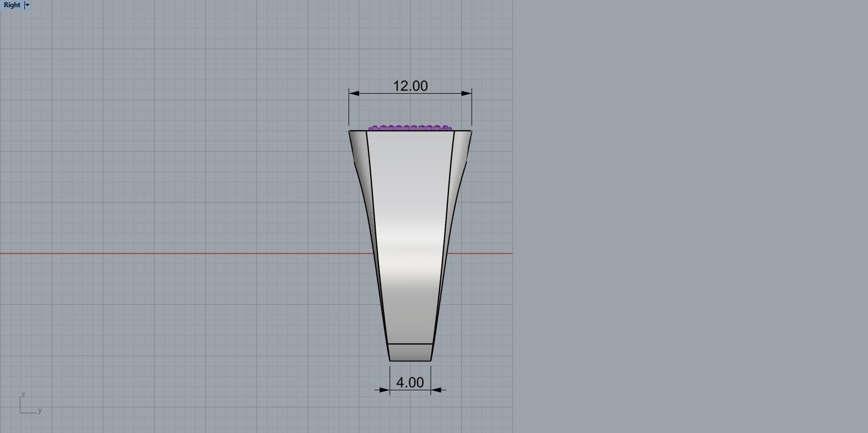Viewport: 868px width, 433px height.
Task: Select the 12.00 dimension text
Action: point(410,86)
